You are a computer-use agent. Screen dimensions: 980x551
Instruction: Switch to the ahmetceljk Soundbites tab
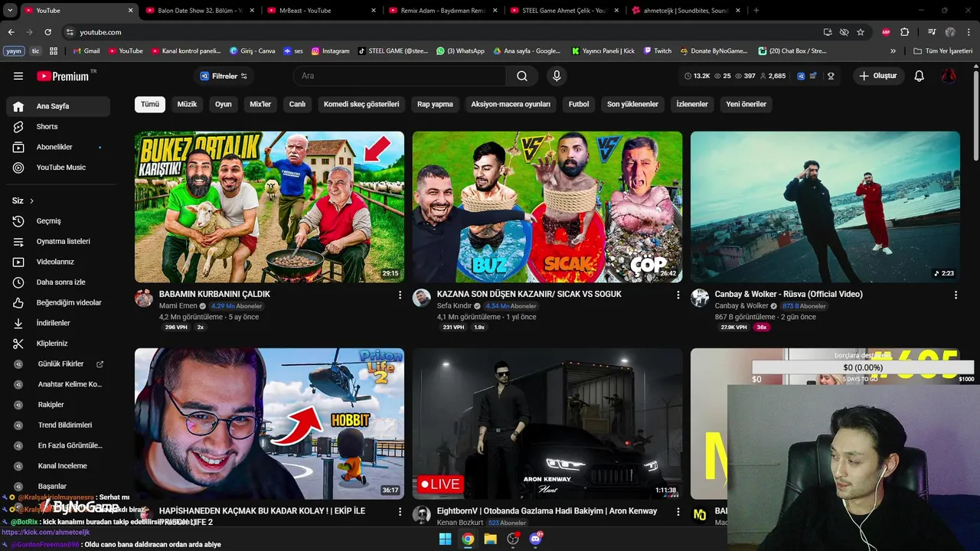pyautogui.click(x=686, y=11)
